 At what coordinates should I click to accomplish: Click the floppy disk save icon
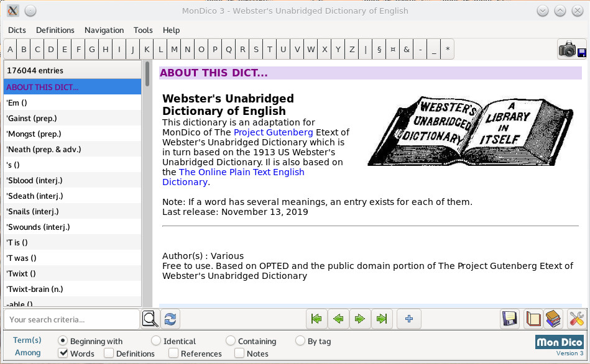point(510,319)
